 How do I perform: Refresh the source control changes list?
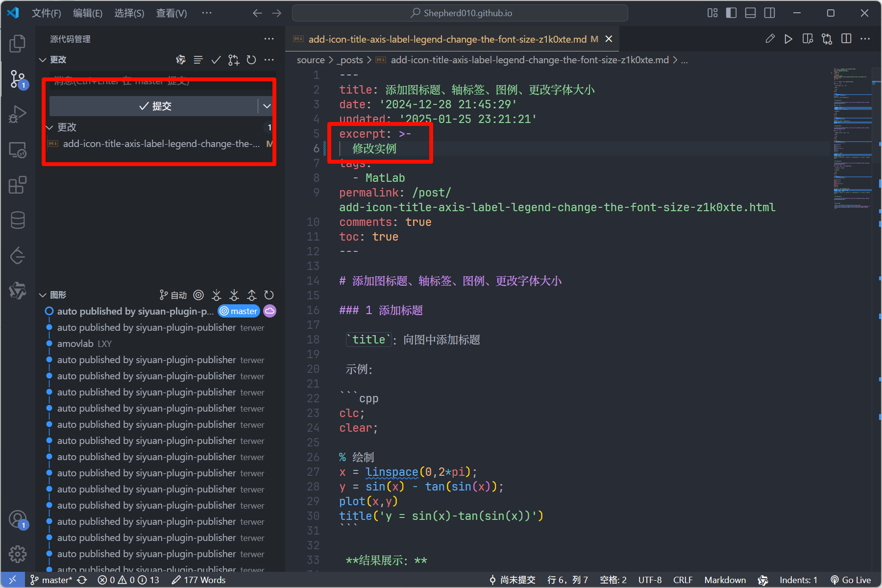pyautogui.click(x=251, y=60)
